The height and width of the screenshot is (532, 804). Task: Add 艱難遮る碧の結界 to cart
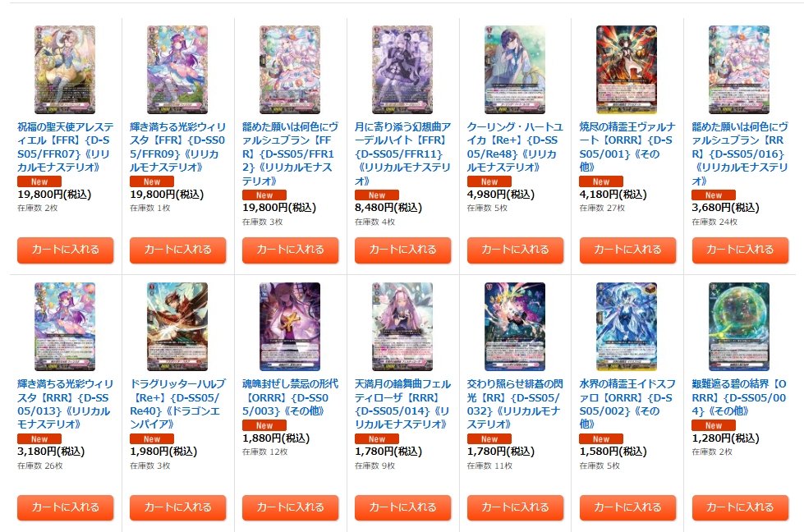point(740,507)
